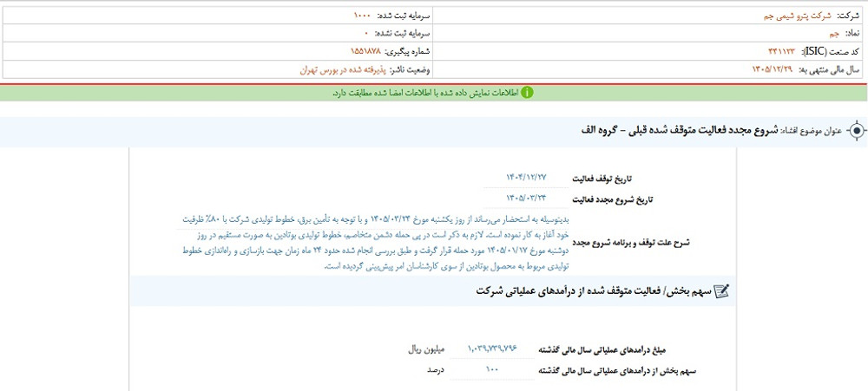Click the target icon beside the disclosure title
Image resolution: width=868 pixels, height=391 pixels.
(857, 132)
